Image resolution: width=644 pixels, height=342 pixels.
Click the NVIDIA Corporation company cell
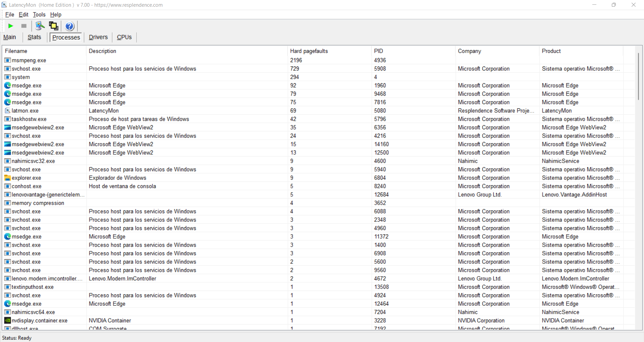click(x=481, y=321)
